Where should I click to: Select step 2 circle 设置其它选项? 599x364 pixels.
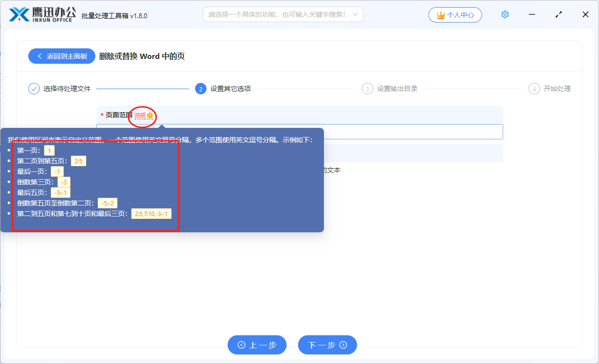pos(201,89)
